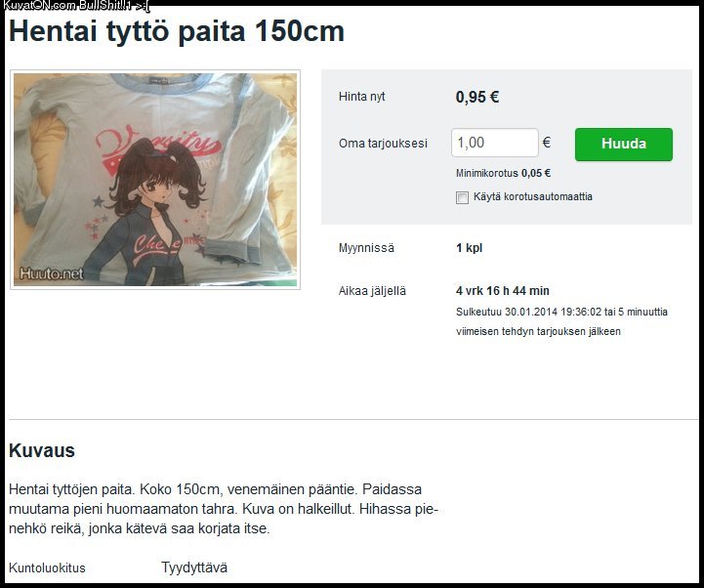The height and width of the screenshot is (588, 704).
Task: Open the shirt product thumbnail image
Action: pos(155,180)
